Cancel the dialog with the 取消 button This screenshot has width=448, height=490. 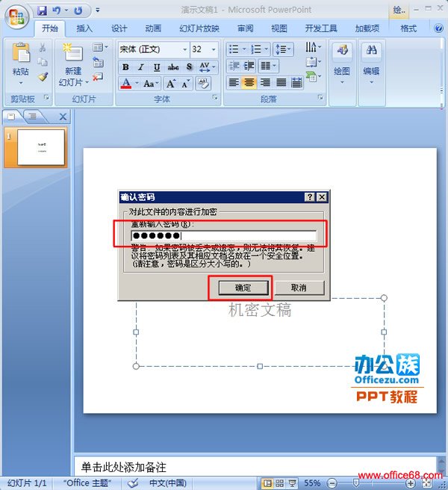(299, 288)
